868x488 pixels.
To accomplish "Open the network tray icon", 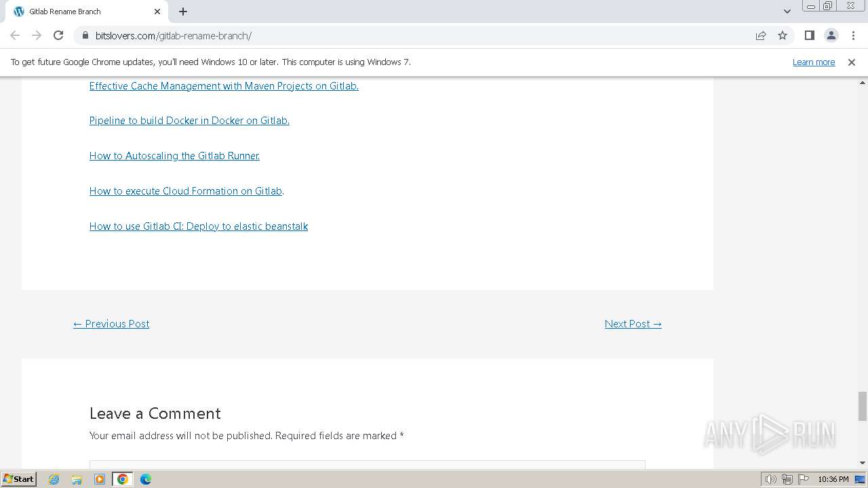I will (787, 479).
